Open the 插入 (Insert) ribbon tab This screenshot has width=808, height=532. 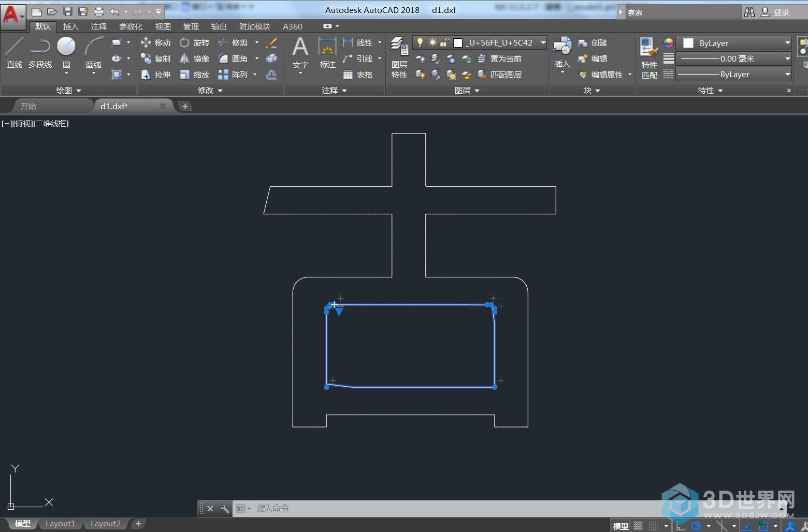(70, 26)
